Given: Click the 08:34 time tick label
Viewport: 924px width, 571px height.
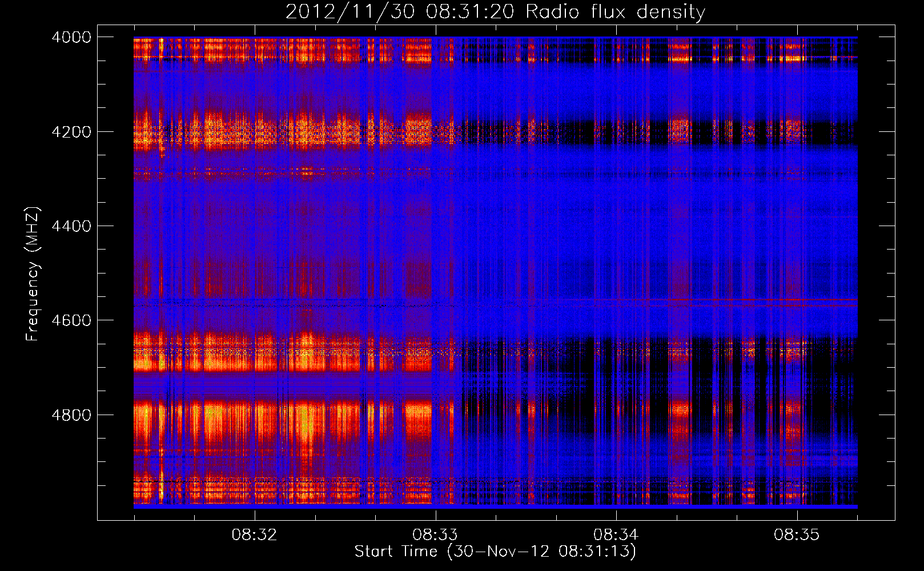Looking at the screenshot, I should 616,535.
